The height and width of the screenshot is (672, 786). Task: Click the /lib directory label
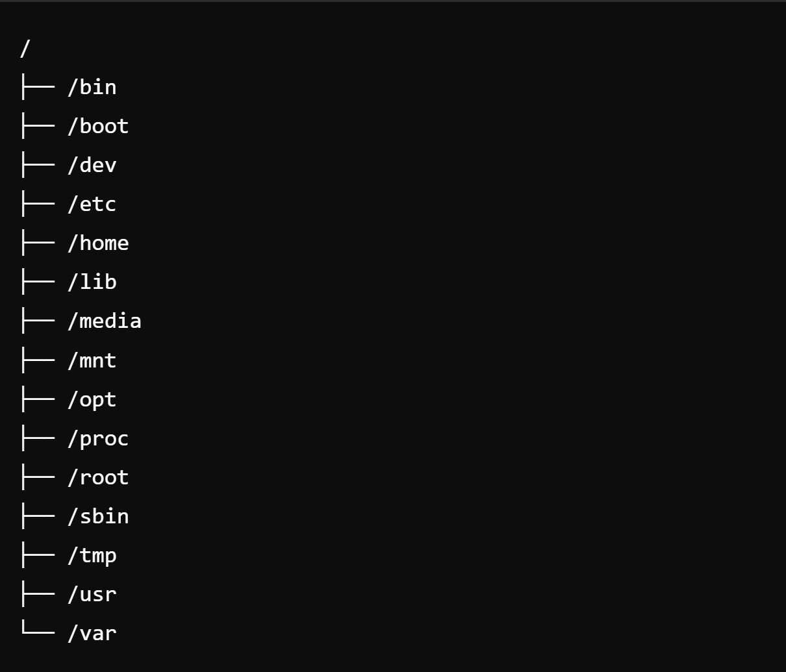(x=92, y=282)
